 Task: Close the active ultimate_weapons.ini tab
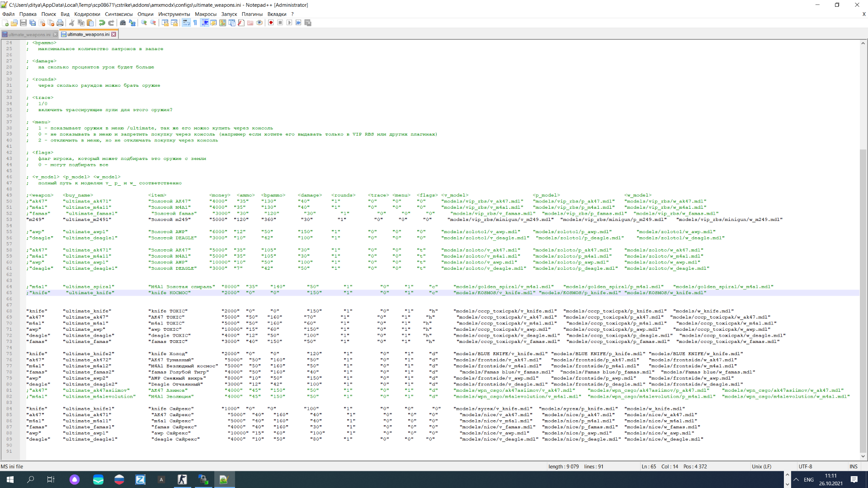tap(114, 34)
